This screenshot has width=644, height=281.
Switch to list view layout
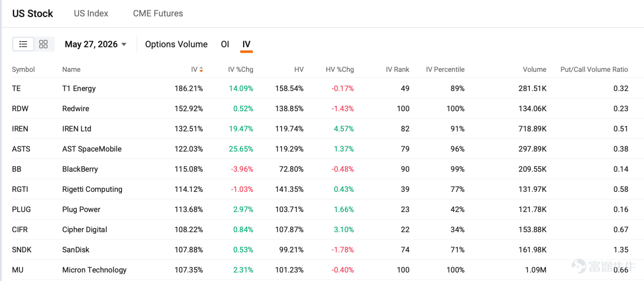pyautogui.click(x=23, y=44)
